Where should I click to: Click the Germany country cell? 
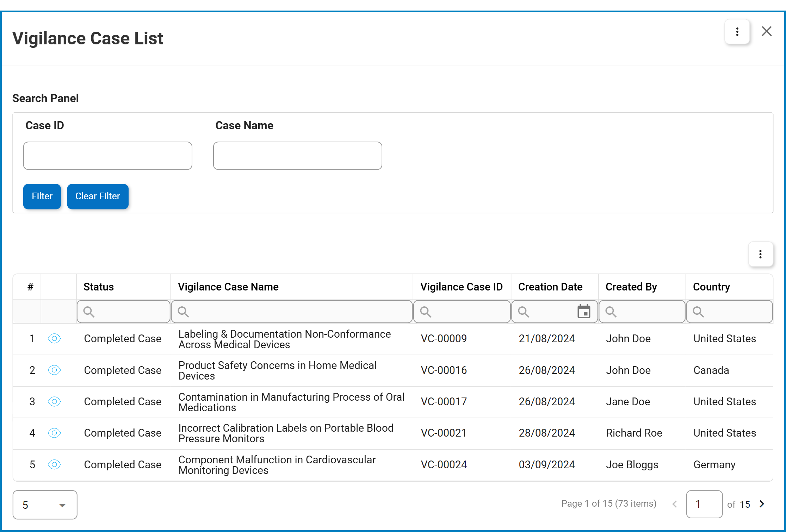[714, 465]
